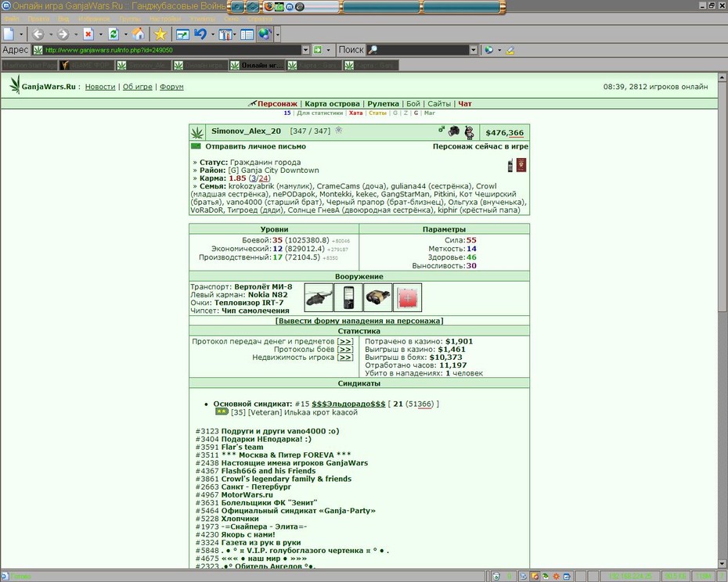Click the New page icon
This screenshot has height=582, width=728.
(9, 34)
